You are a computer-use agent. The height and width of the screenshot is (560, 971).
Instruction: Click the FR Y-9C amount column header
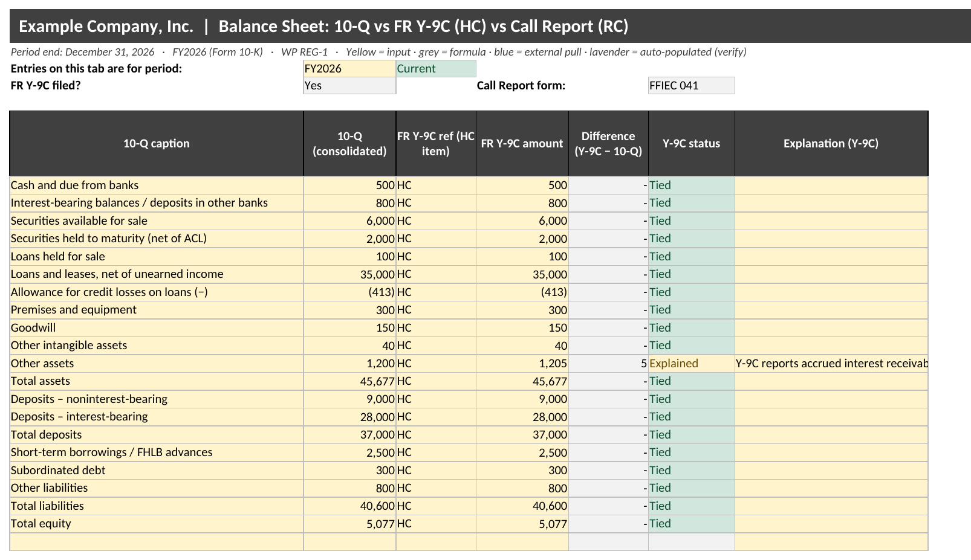click(x=522, y=143)
